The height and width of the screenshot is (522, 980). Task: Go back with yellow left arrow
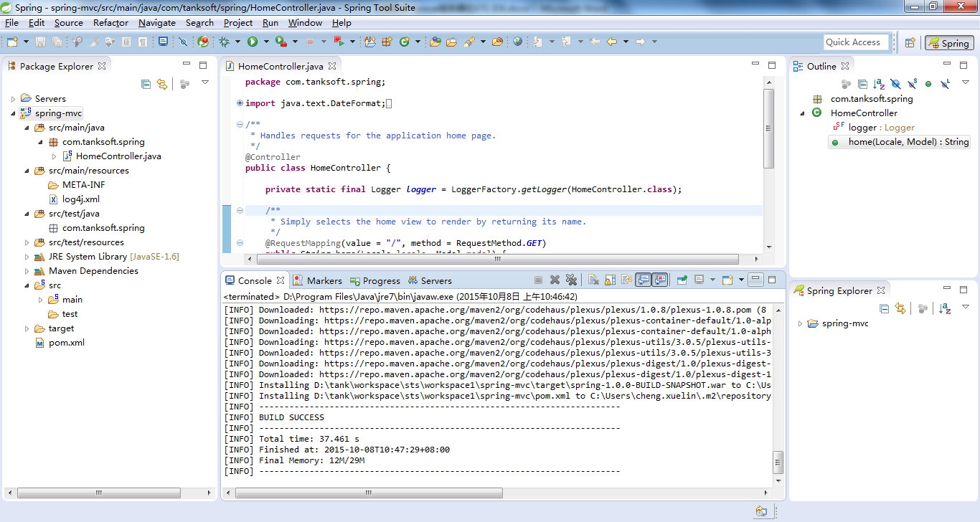tap(612, 42)
